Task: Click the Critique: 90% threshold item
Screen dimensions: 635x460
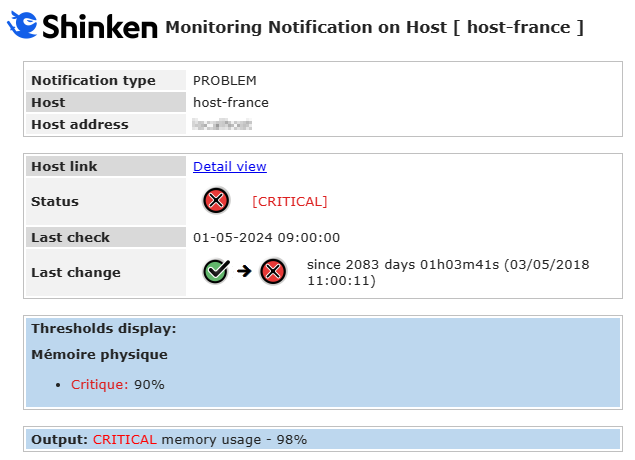Action: coord(117,384)
